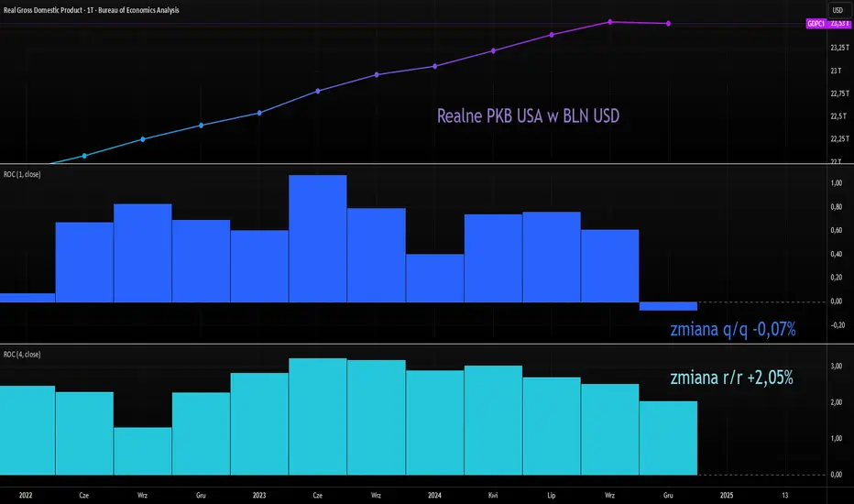The width and height of the screenshot is (854, 504).
Task: Select the last cyan r/r bar
Action: coord(668,438)
